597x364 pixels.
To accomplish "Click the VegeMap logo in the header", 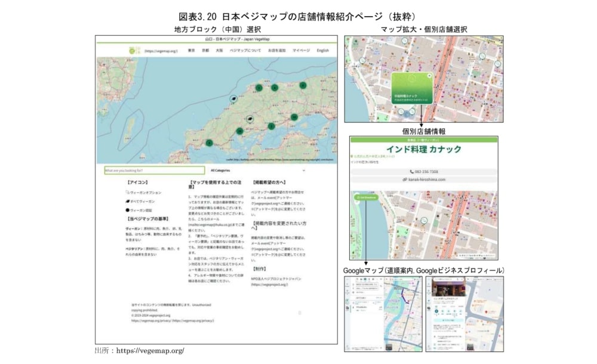I will coord(134,50).
